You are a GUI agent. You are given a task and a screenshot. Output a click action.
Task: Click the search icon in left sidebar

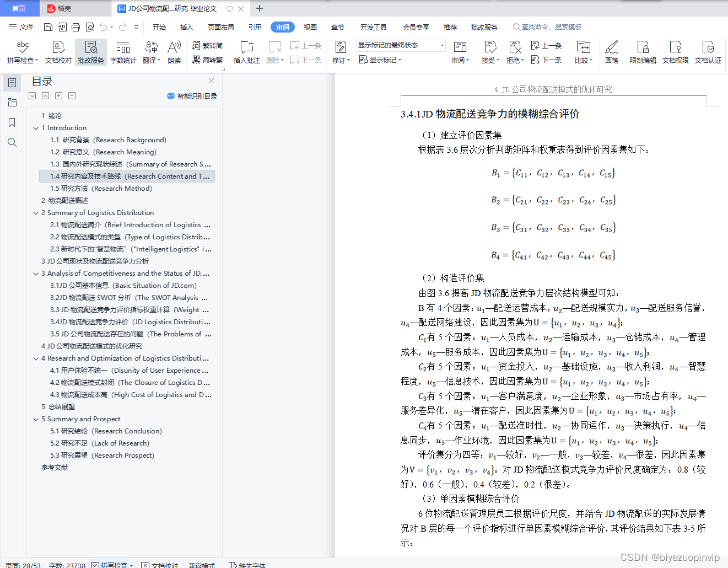12,142
